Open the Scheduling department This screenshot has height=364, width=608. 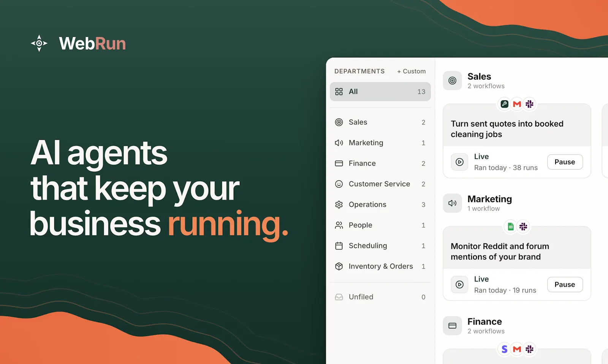380,246
